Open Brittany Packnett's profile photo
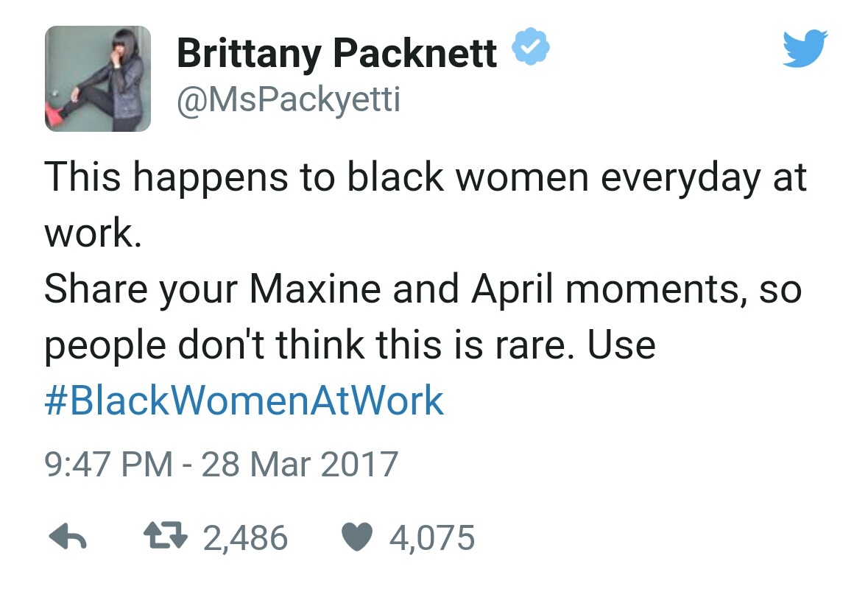Image resolution: width=868 pixels, height=589 pixels. pyautogui.click(x=97, y=79)
